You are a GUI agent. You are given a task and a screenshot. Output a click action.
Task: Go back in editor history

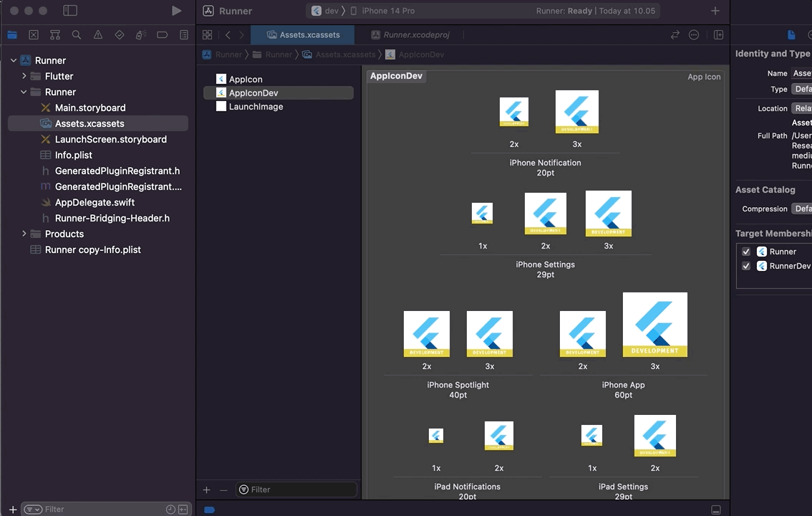click(x=228, y=34)
